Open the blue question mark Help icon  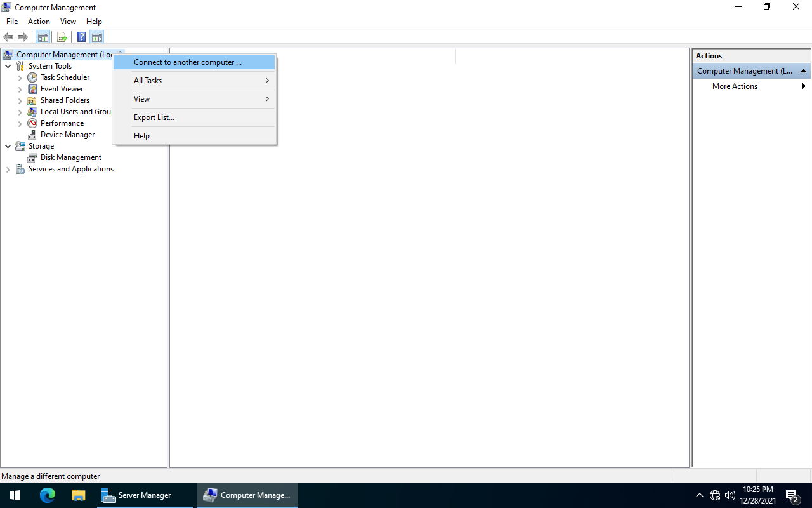click(x=81, y=37)
